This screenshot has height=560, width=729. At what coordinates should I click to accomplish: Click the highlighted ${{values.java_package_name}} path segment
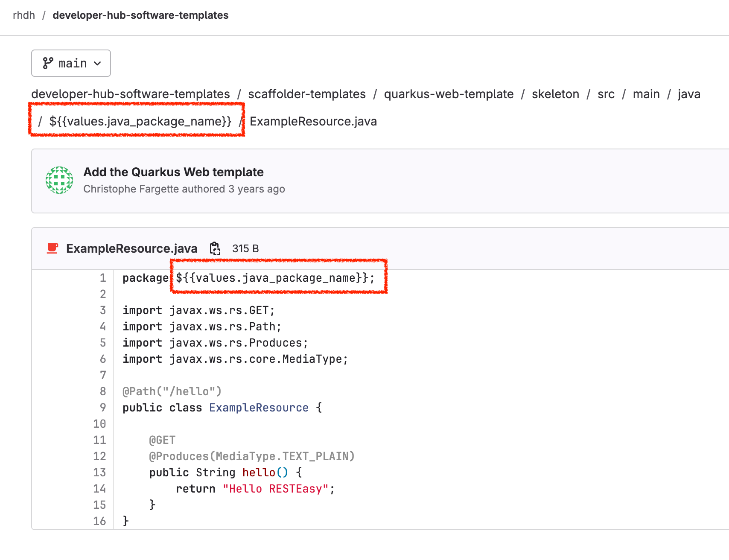[x=141, y=121]
